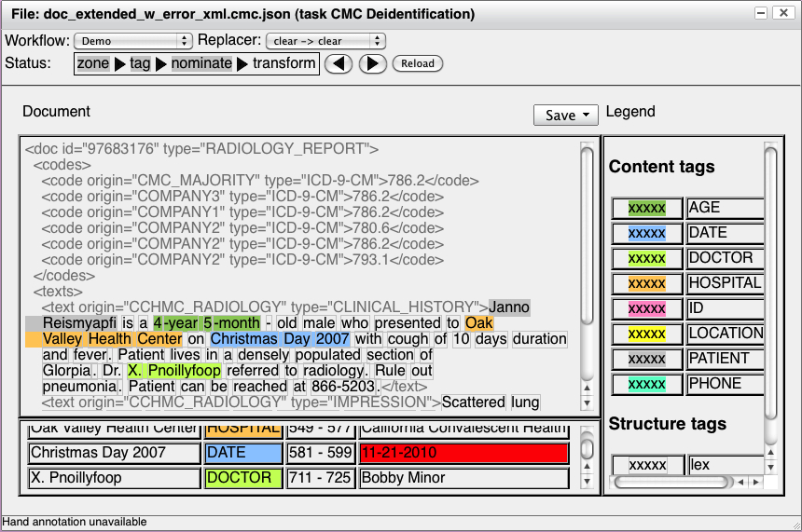
Task: Minimize the panel using the dash icon
Action: pos(762,14)
